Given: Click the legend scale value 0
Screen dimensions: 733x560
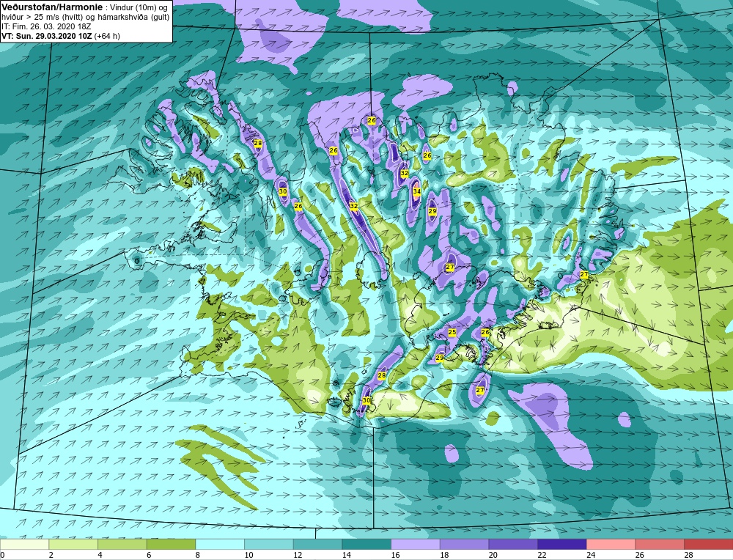Looking at the screenshot, I should [x=2, y=555].
